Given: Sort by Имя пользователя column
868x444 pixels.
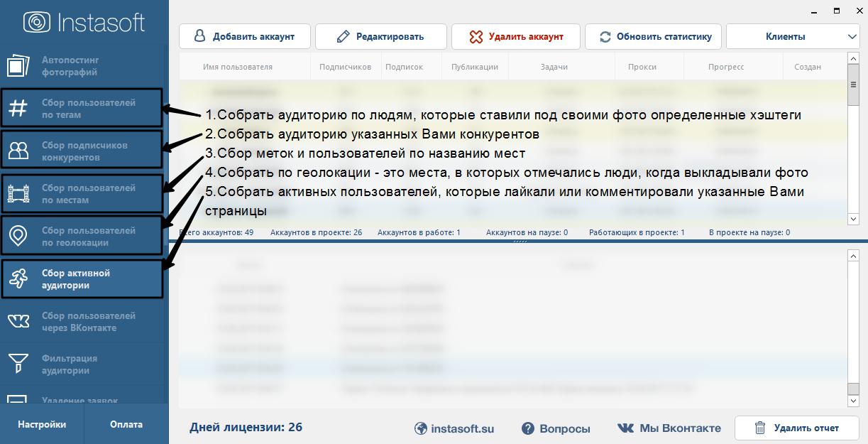Looking at the screenshot, I should (x=238, y=67).
